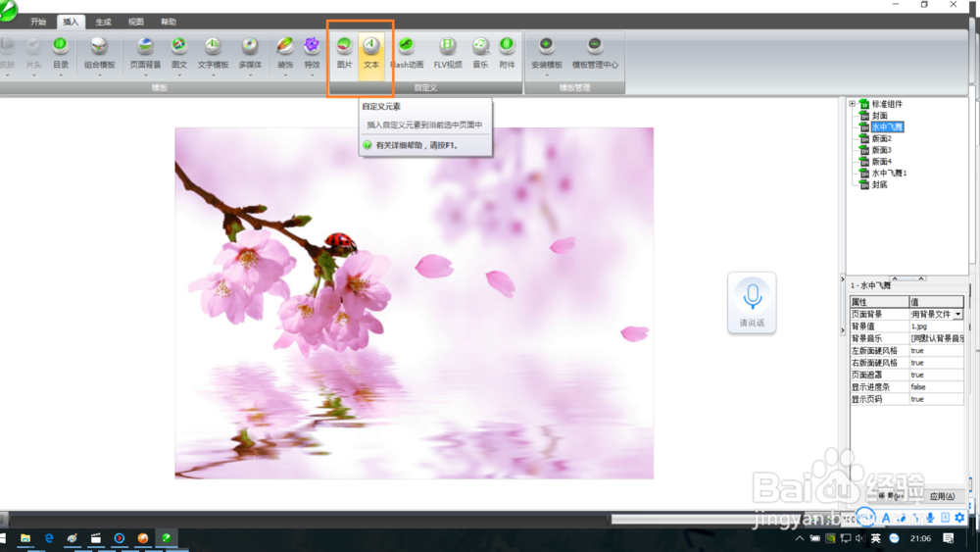Screen dimensions: 980x552
Task: Switch to the 开始 ribbon tab
Action: point(38,22)
